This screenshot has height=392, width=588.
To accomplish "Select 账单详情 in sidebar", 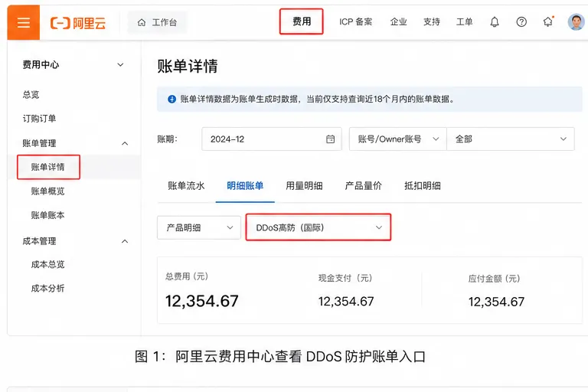I will 48,167.
